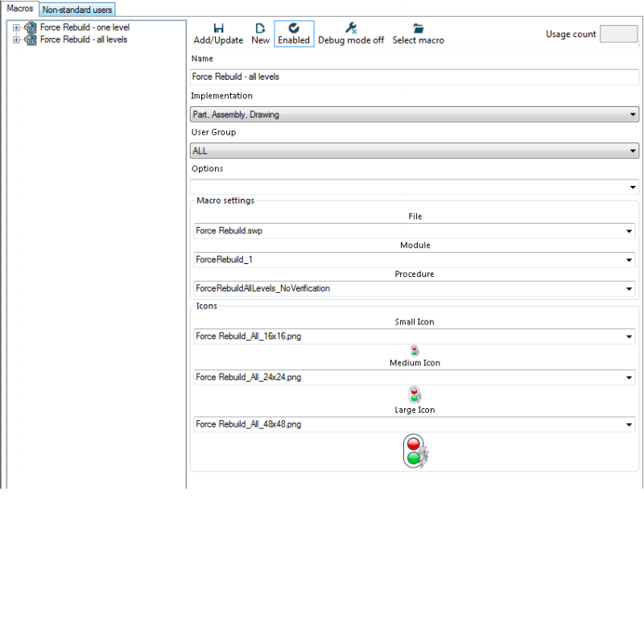The width and height of the screenshot is (644, 644).
Task: Open the Module dropdown showing ForceRebuild_1
Action: point(415,259)
